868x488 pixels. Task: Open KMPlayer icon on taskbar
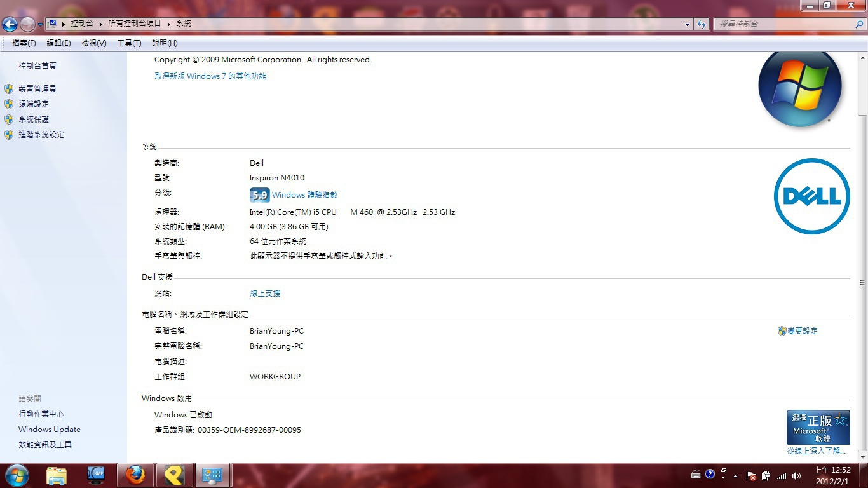pos(96,475)
